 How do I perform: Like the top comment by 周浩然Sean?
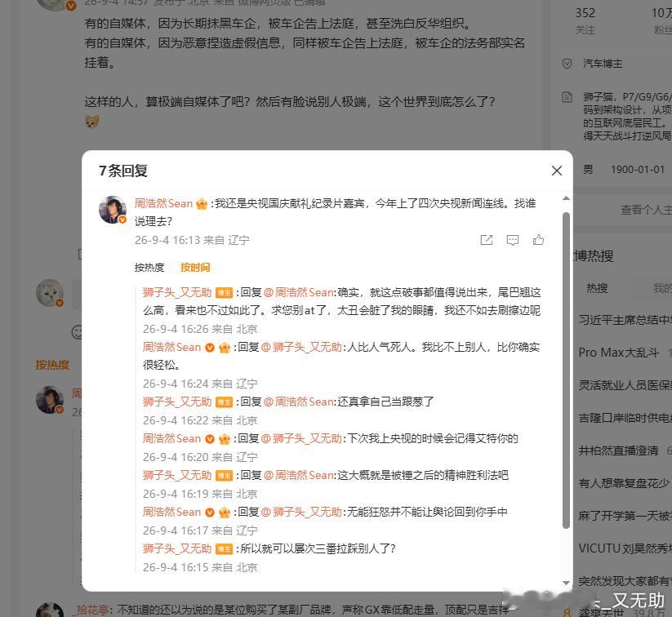[538, 240]
